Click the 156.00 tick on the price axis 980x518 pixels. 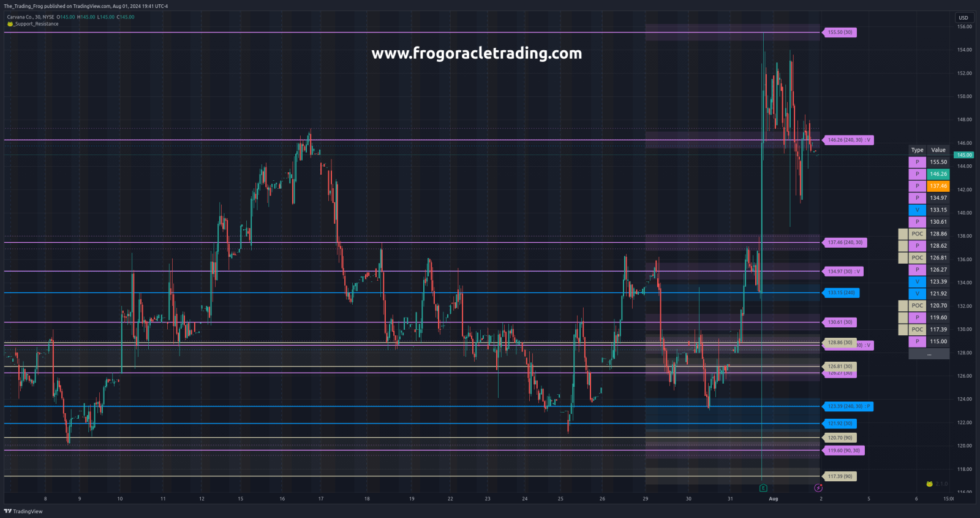click(965, 27)
